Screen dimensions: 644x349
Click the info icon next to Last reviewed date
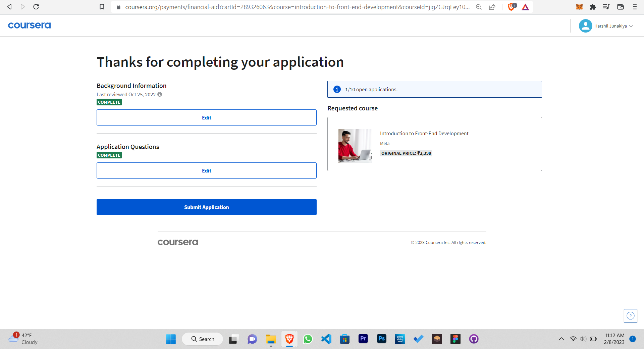(x=160, y=94)
